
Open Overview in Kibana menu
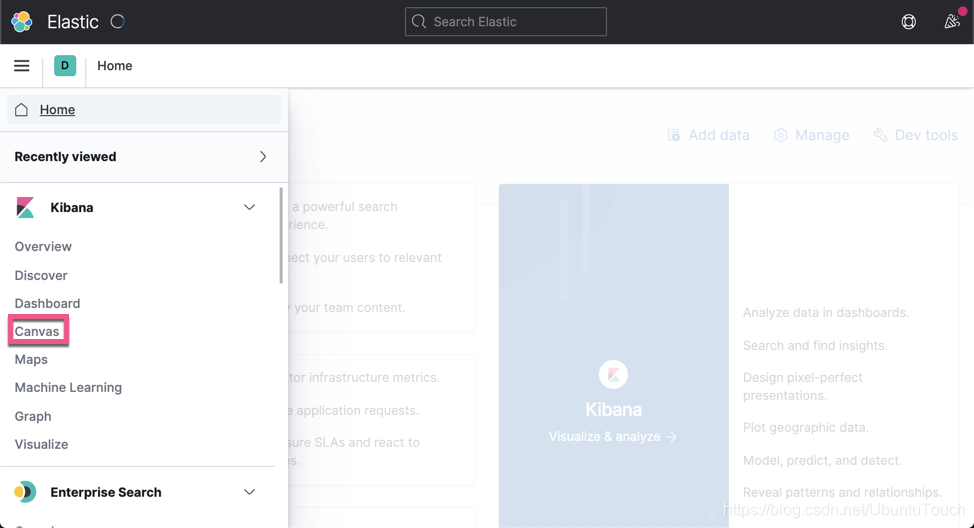pyautogui.click(x=43, y=247)
